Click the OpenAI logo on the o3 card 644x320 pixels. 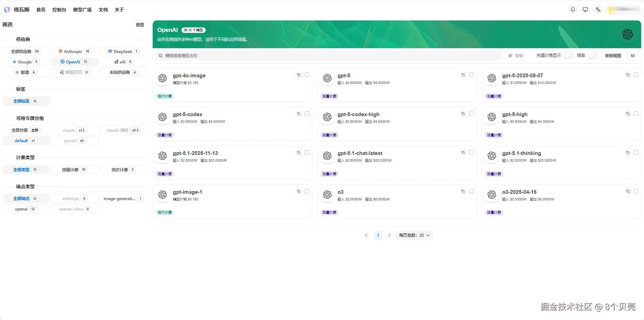coord(327,195)
